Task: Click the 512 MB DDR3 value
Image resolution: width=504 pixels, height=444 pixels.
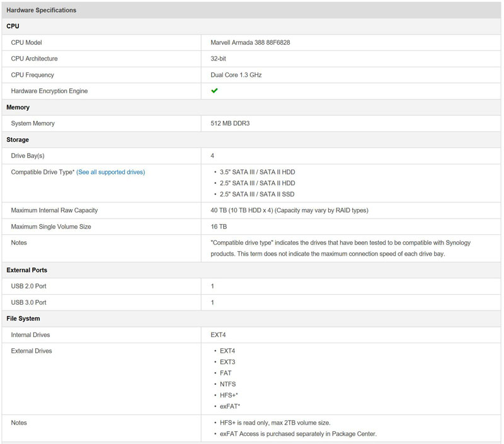Action: click(x=230, y=123)
